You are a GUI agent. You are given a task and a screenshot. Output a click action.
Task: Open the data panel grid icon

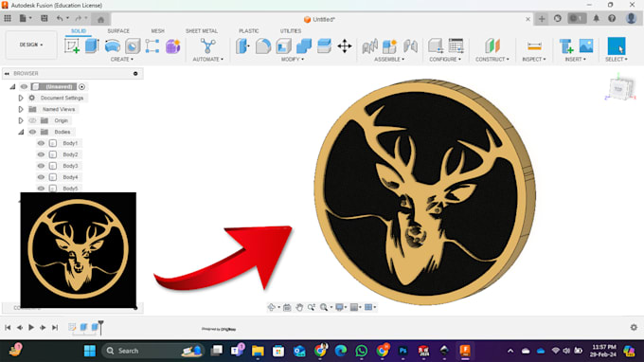[x=8, y=19]
